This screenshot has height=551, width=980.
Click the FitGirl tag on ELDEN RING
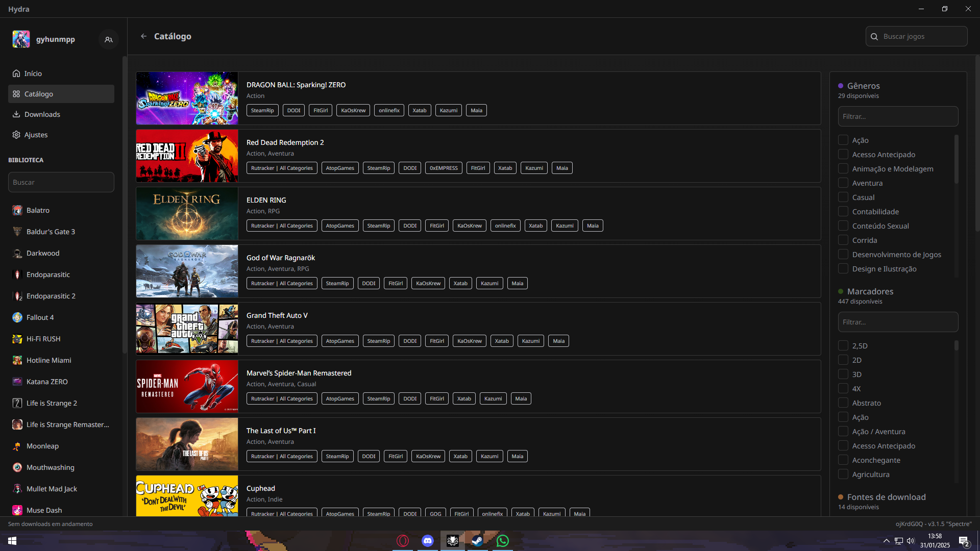coord(436,226)
